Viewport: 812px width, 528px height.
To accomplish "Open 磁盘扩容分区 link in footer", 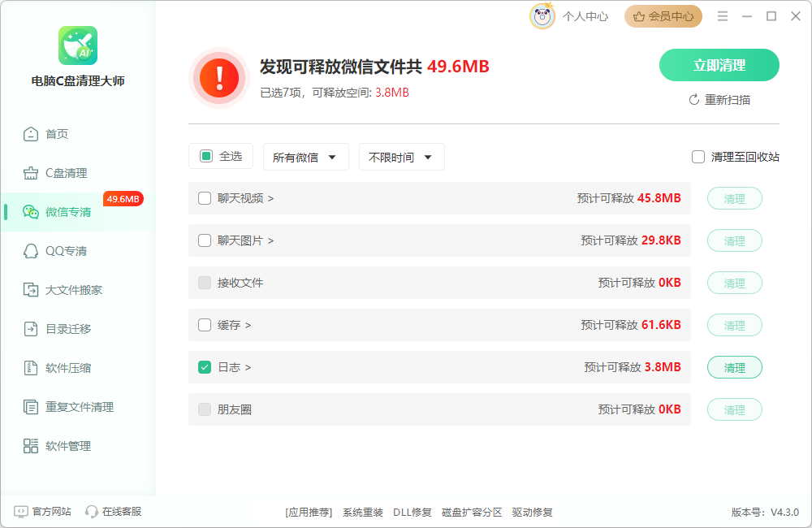I will [x=472, y=512].
